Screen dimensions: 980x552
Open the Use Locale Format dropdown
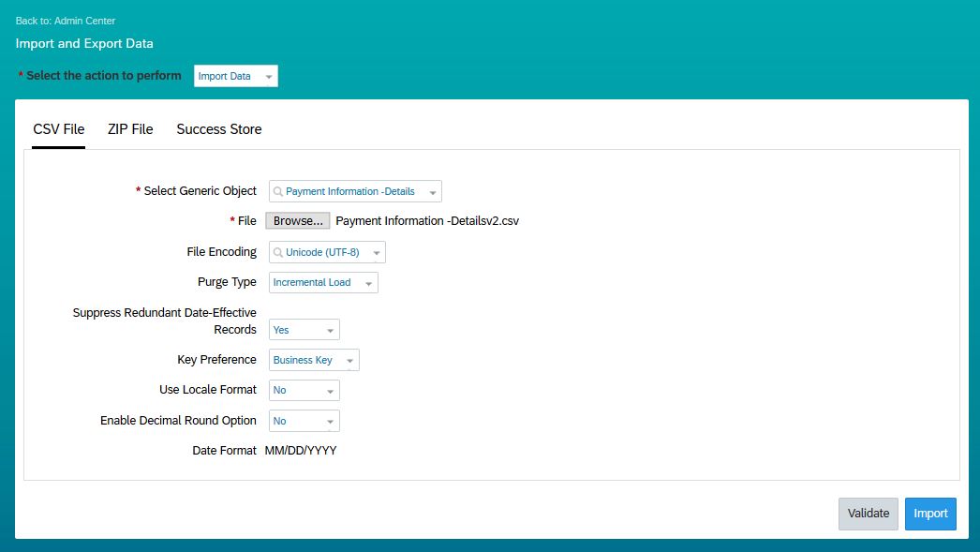(x=304, y=390)
